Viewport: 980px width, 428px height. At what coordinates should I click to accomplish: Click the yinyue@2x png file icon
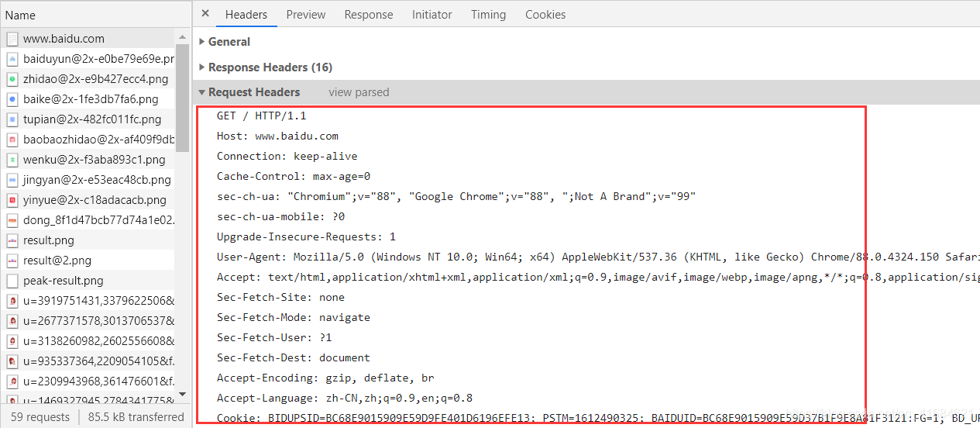[x=12, y=200]
